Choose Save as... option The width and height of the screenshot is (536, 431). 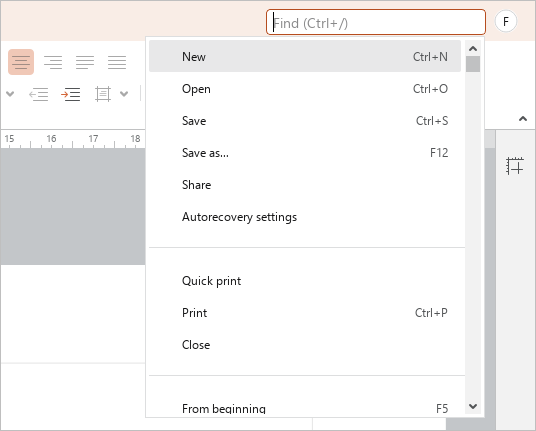coord(305,152)
